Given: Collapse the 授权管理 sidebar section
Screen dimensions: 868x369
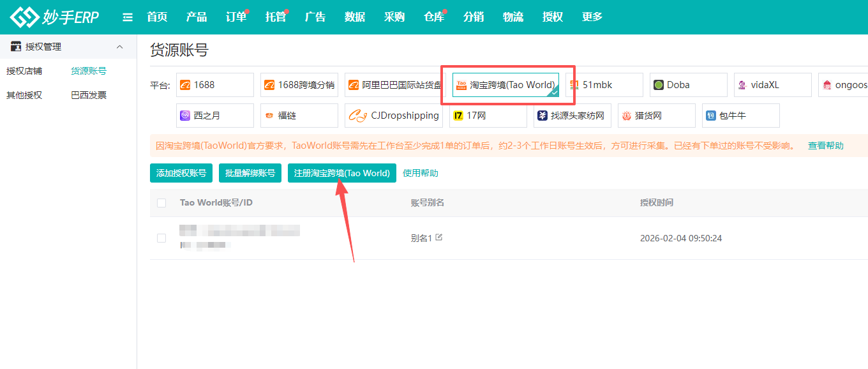Looking at the screenshot, I should [x=119, y=47].
